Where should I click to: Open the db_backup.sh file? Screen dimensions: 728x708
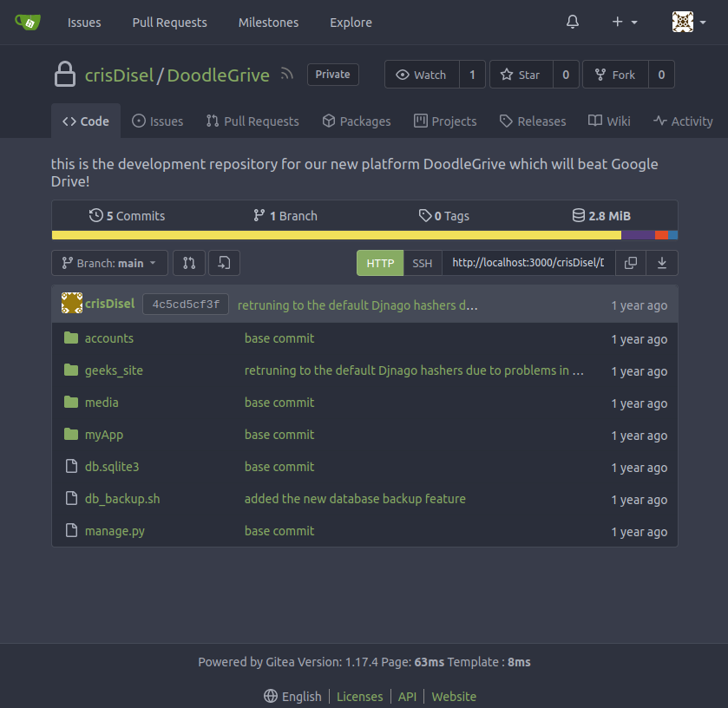122,499
